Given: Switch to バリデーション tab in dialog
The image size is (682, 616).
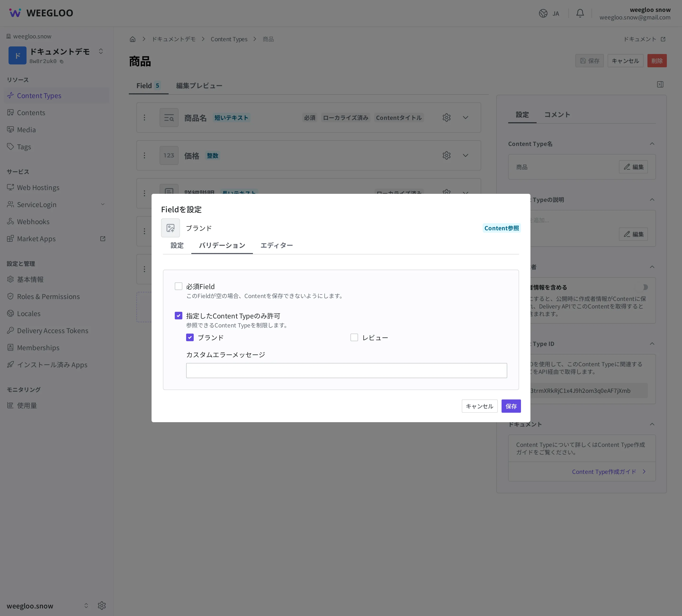Looking at the screenshot, I should point(222,245).
